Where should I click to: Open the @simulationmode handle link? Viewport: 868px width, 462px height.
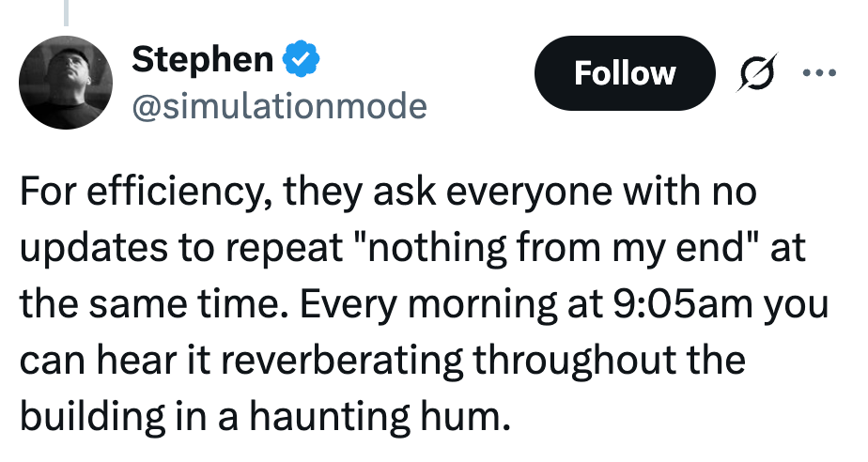[x=279, y=106]
